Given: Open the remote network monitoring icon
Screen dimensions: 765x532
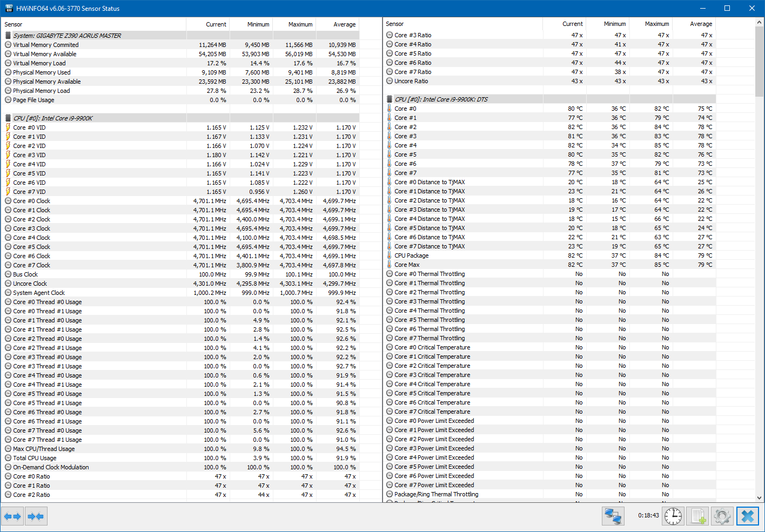Looking at the screenshot, I should pyautogui.click(x=613, y=516).
